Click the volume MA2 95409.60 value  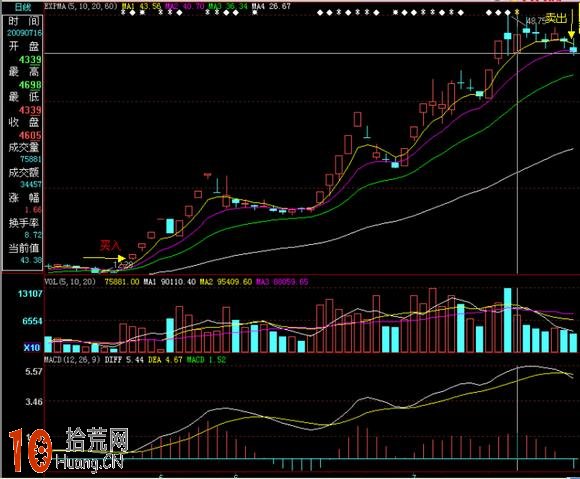click(226, 282)
